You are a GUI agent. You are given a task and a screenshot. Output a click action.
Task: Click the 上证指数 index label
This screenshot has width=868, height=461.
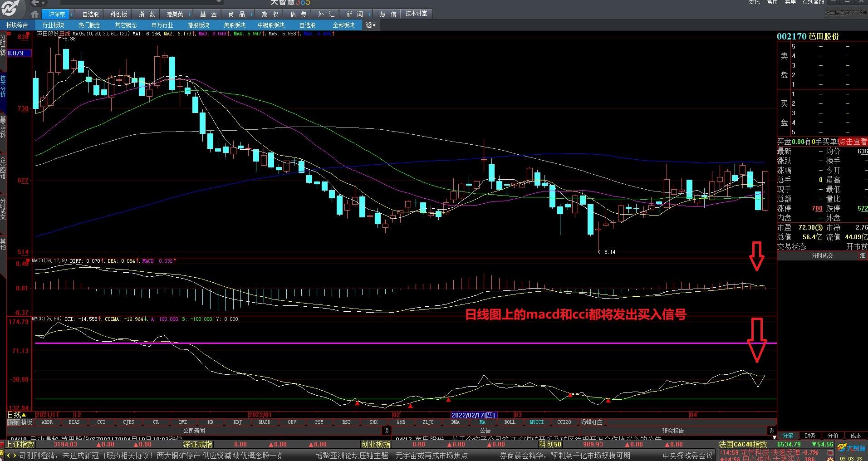[20, 445]
